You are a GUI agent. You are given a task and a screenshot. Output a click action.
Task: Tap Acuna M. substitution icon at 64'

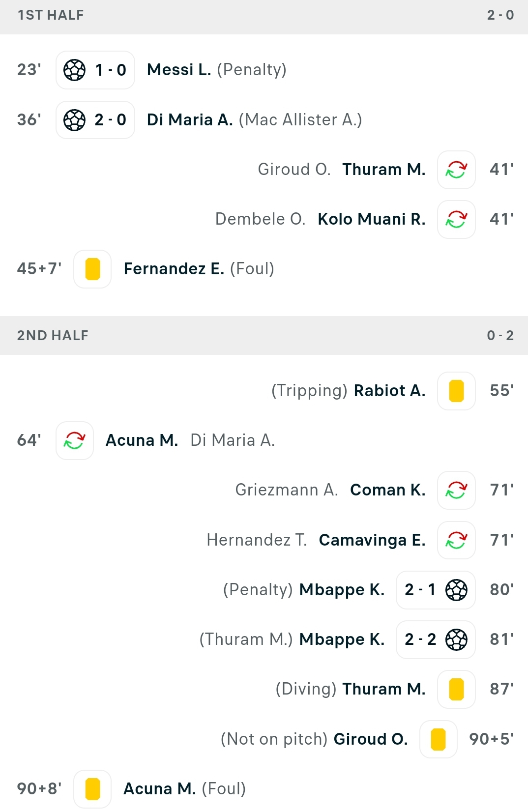click(x=75, y=440)
